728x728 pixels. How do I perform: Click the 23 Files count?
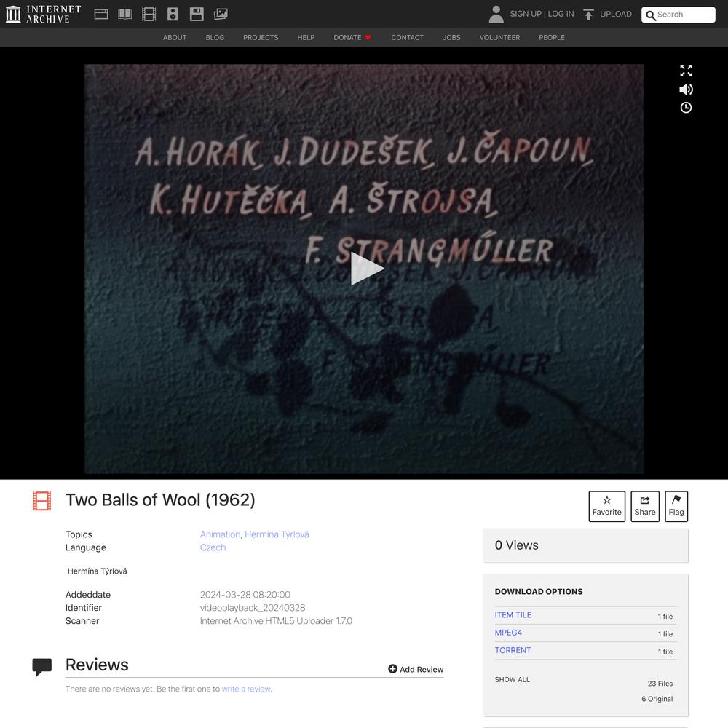(x=660, y=684)
